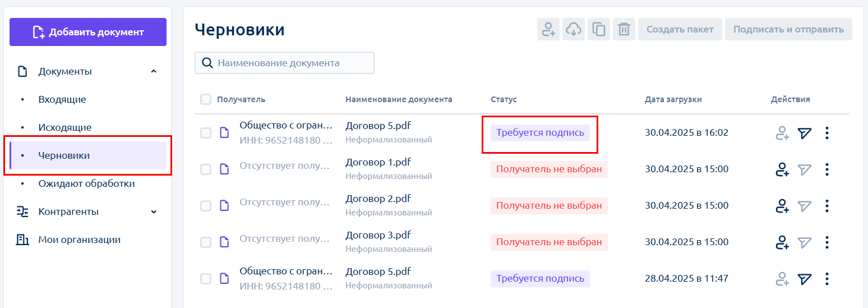Click the send icon in the 28.04.2025 11:47 row
This screenshot has width=868, height=308.
(805, 279)
